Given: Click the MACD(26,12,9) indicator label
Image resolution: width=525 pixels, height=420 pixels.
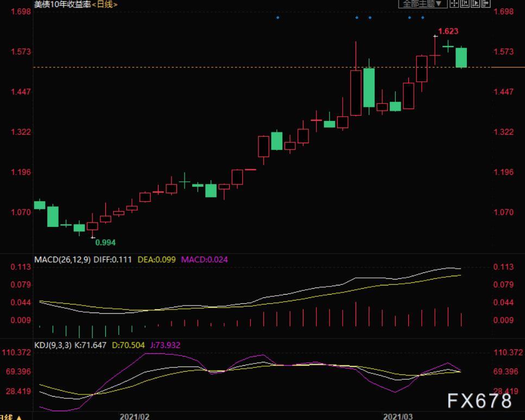Looking at the screenshot, I should [62, 260].
